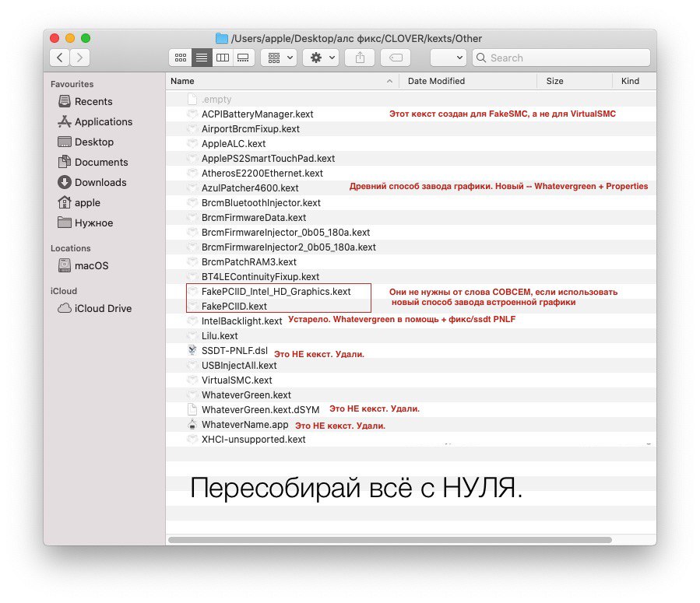700x603 pixels.
Task: Go forward with the right chevron button
Action: 79,58
